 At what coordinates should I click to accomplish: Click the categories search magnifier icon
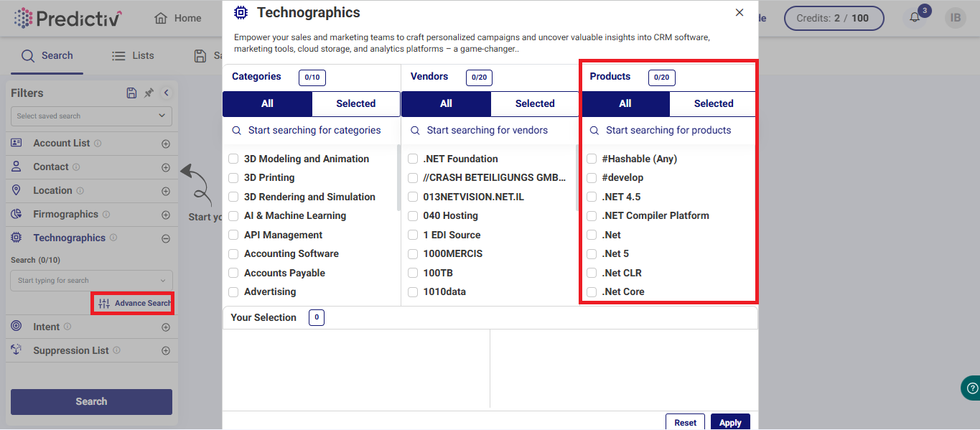(236, 131)
